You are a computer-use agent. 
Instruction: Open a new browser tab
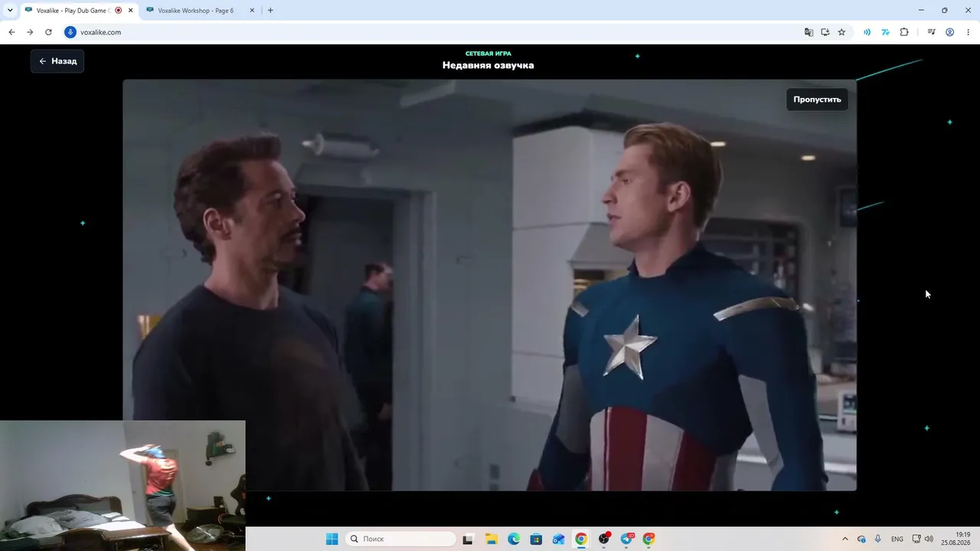[x=270, y=11]
